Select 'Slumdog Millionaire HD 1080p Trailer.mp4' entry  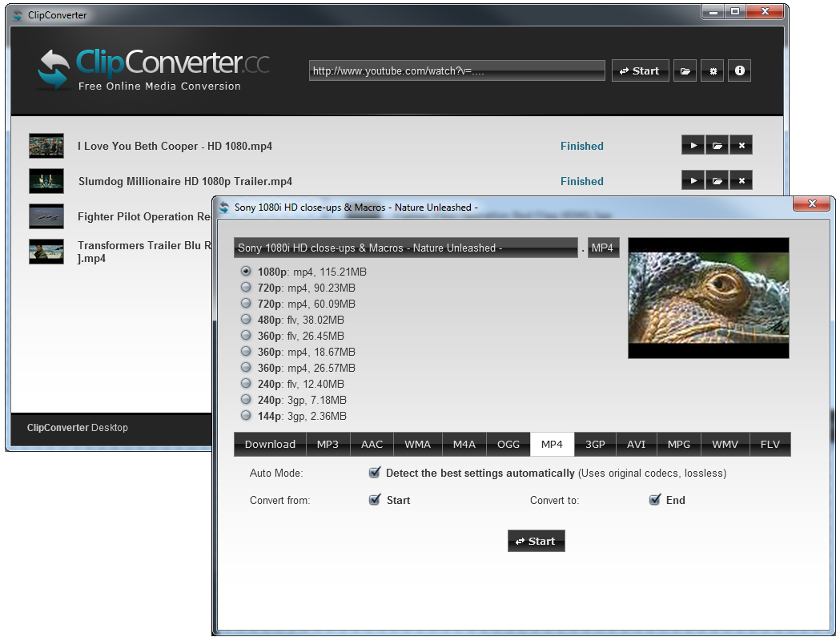coord(185,181)
